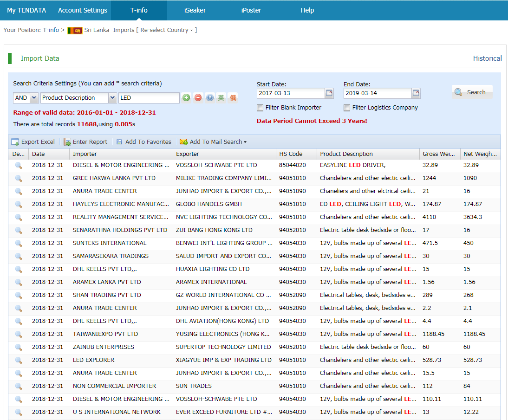Viewport: 508px width, 420px height.
Task: Click the orange Russian translate icon
Action: (233, 98)
